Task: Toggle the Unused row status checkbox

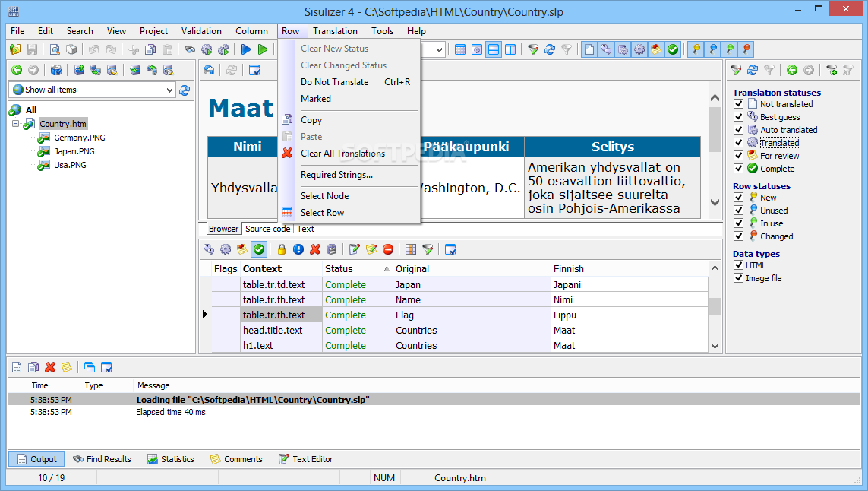Action: (738, 210)
